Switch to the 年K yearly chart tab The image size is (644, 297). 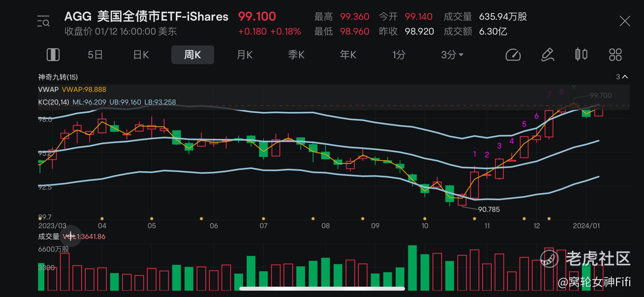(348, 55)
